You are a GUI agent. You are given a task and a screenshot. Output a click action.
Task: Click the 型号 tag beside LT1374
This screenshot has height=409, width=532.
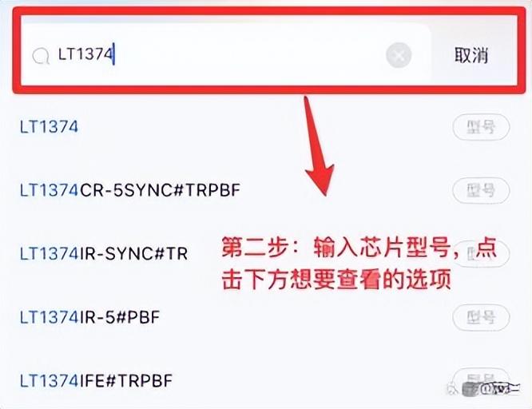pyautogui.click(x=481, y=127)
